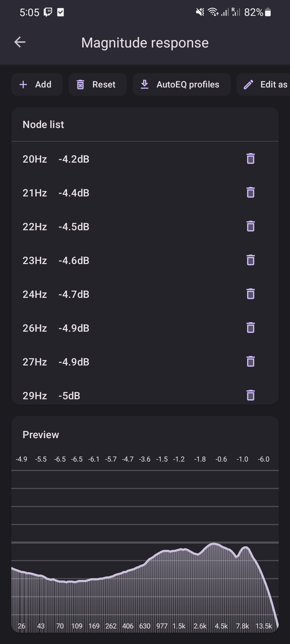290x644 pixels.
Task: Tap trash icon for 24Hz node
Action: point(251,294)
